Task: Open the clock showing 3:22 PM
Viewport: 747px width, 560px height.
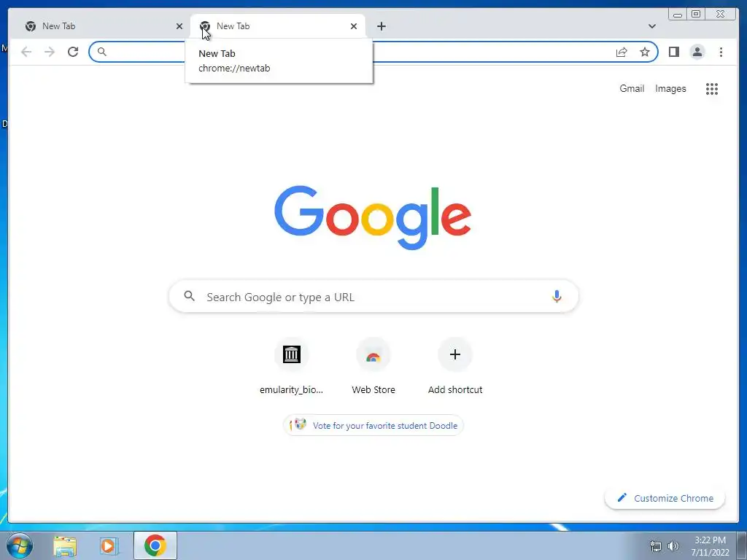Action: pos(710,546)
